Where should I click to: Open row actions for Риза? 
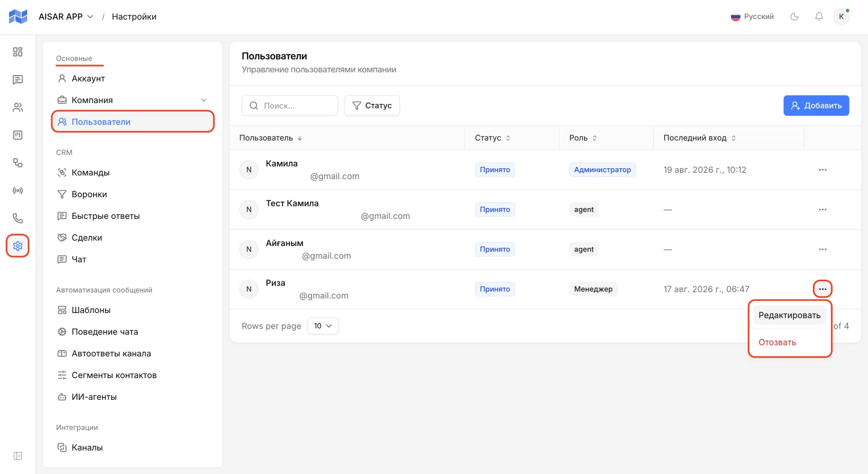pos(822,289)
